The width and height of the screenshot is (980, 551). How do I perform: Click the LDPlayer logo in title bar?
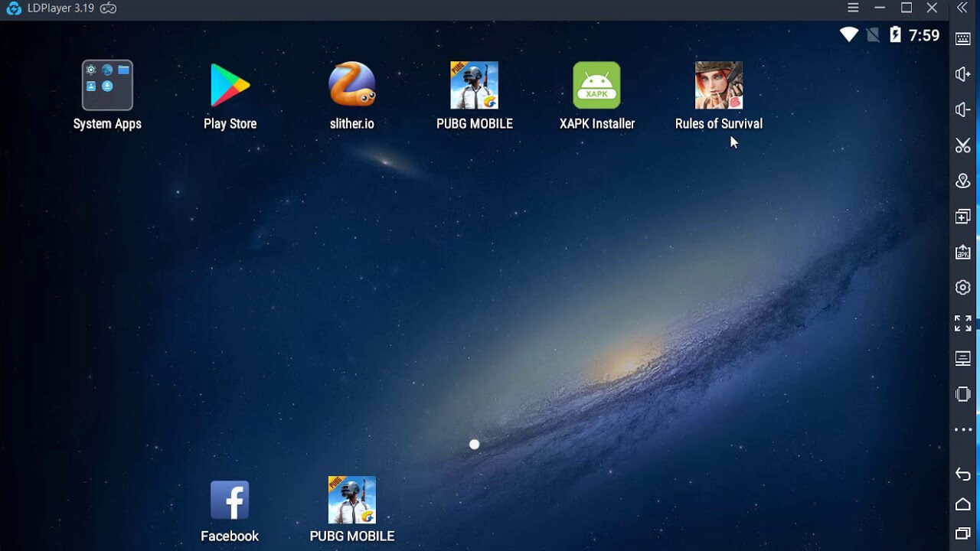click(14, 8)
